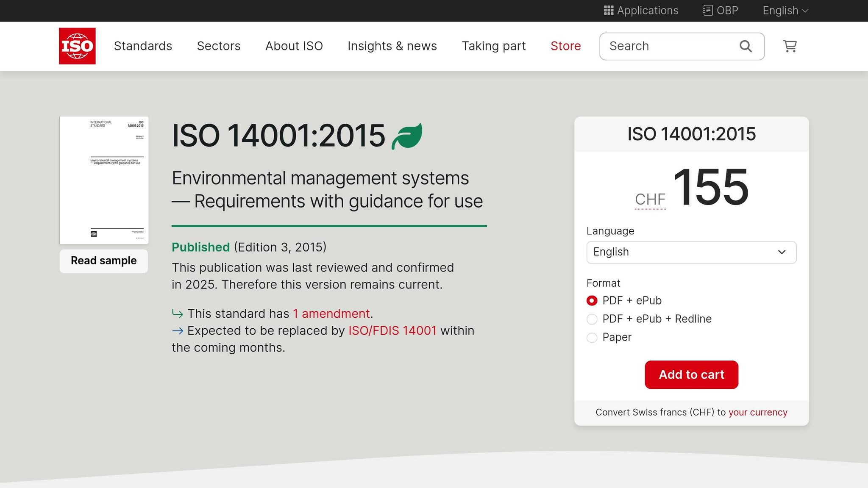Screen dimensions: 868x488
Task: Click the search magnifier icon
Action: click(x=745, y=46)
